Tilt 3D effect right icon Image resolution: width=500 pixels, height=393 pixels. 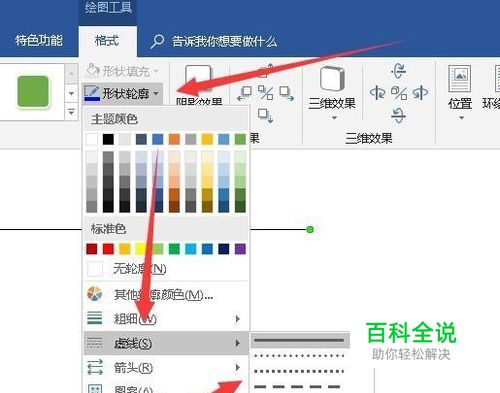pyautogui.click(x=420, y=93)
